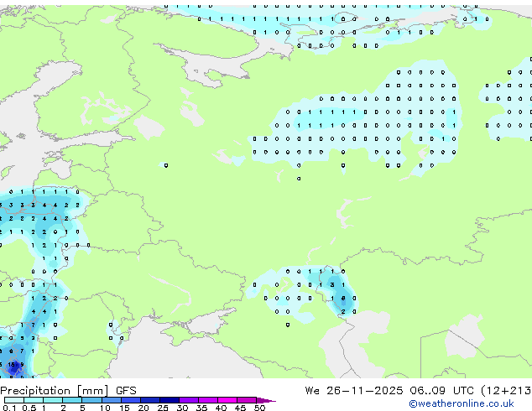
Task: Click the 'We 26-11-2025 06..09 UTC' date label
Action: tap(389, 391)
